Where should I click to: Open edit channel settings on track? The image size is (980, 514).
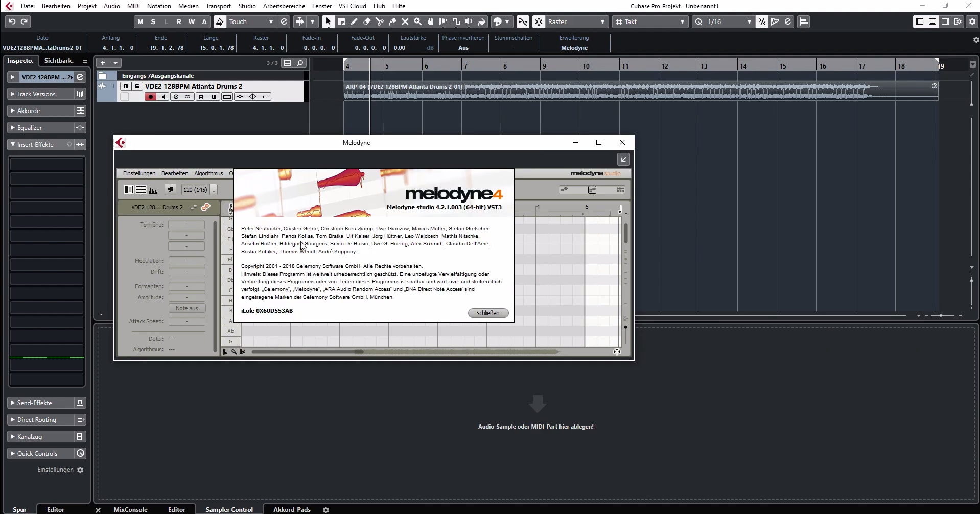coord(176,97)
